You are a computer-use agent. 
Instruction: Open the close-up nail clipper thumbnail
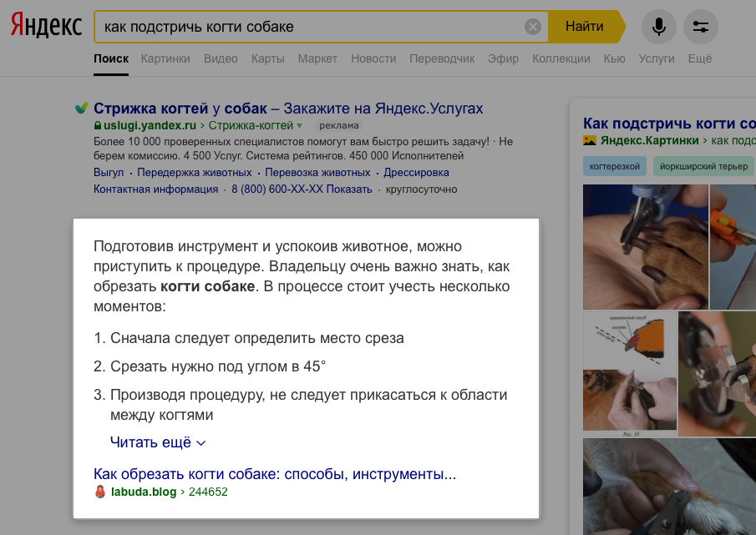[717, 374]
